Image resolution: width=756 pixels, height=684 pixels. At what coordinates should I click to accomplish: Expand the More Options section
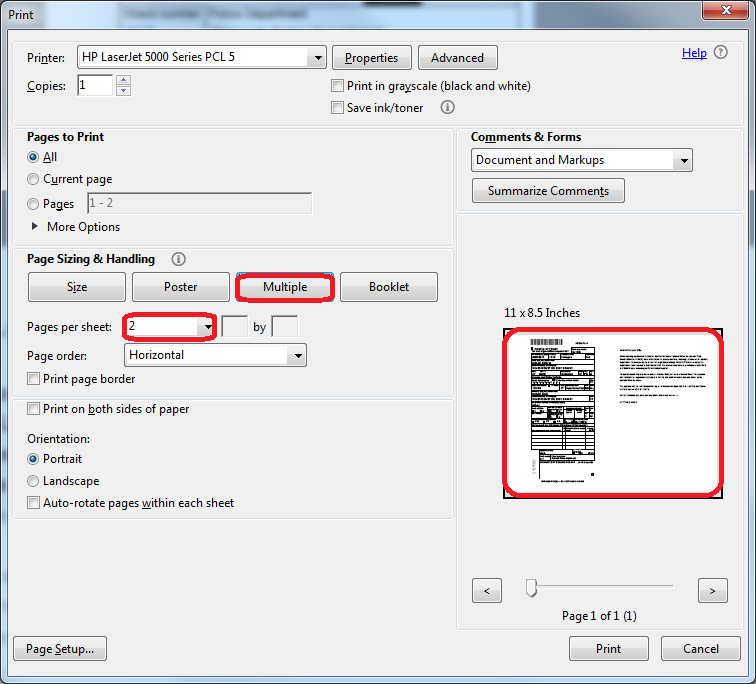pos(37,227)
